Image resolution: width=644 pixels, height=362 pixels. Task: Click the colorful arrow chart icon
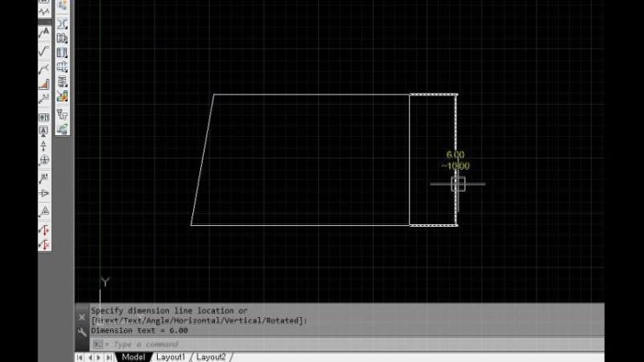pos(62,96)
